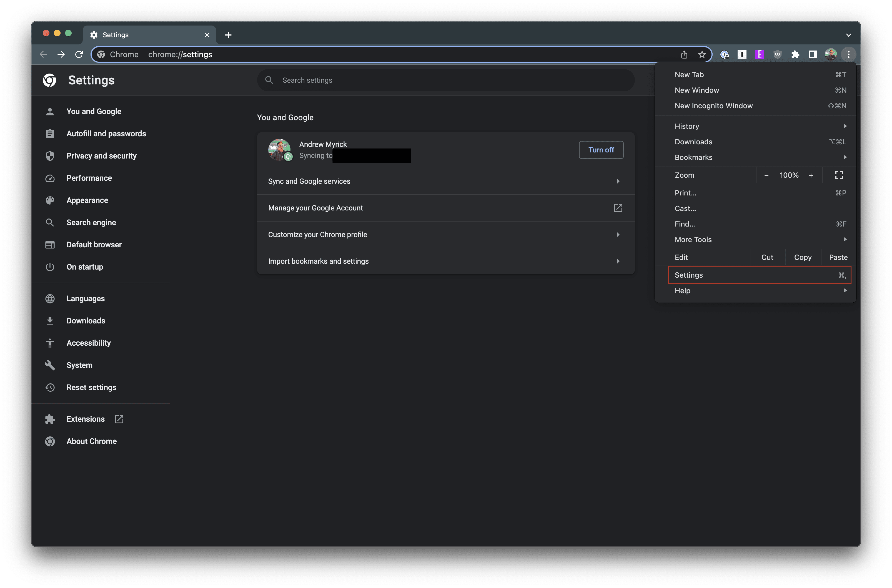
Task: Open Accessibility settings
Action: [x=89, y=343]
